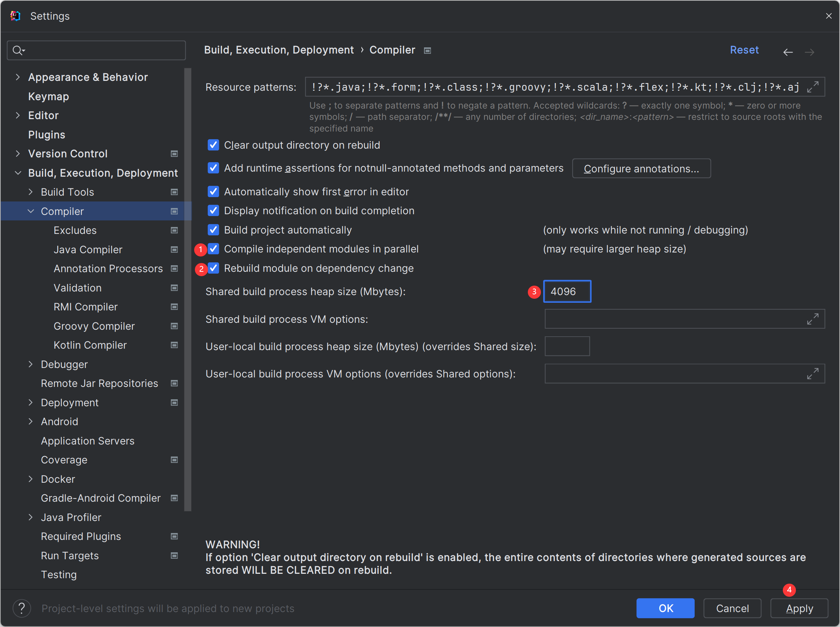This screenshot has height=627, width=840.
Task: Expand the Resource patterns field
Action: [x=812, y=87]
